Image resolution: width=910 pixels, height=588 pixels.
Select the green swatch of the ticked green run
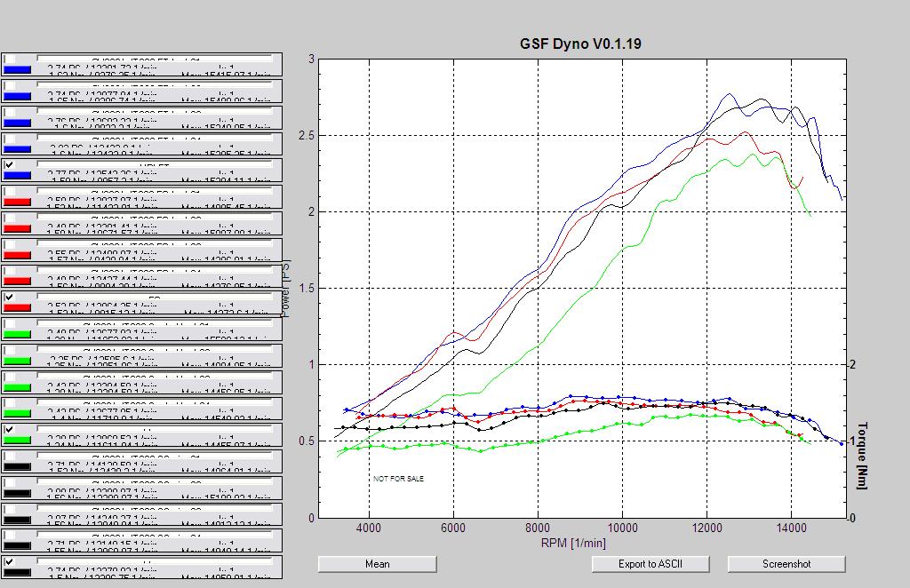(18, 441)
